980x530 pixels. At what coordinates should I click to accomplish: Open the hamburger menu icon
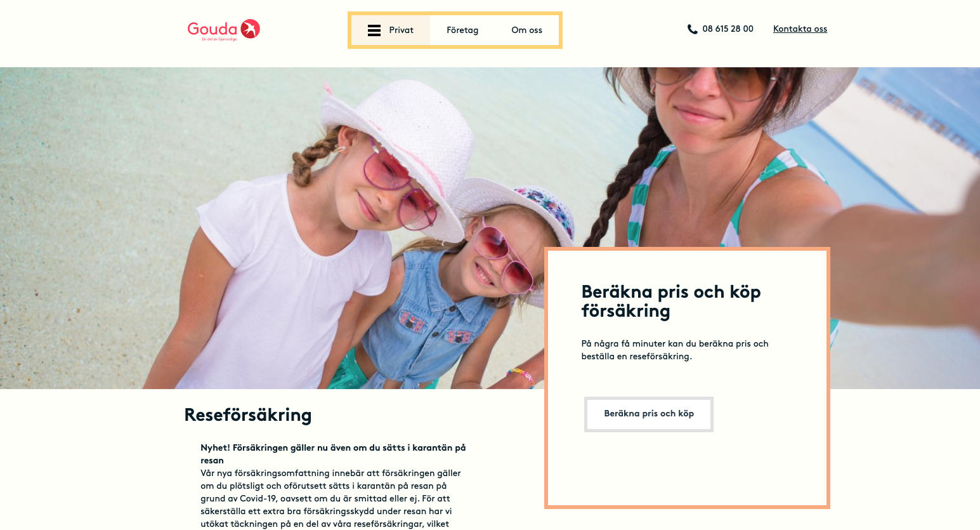374,30
